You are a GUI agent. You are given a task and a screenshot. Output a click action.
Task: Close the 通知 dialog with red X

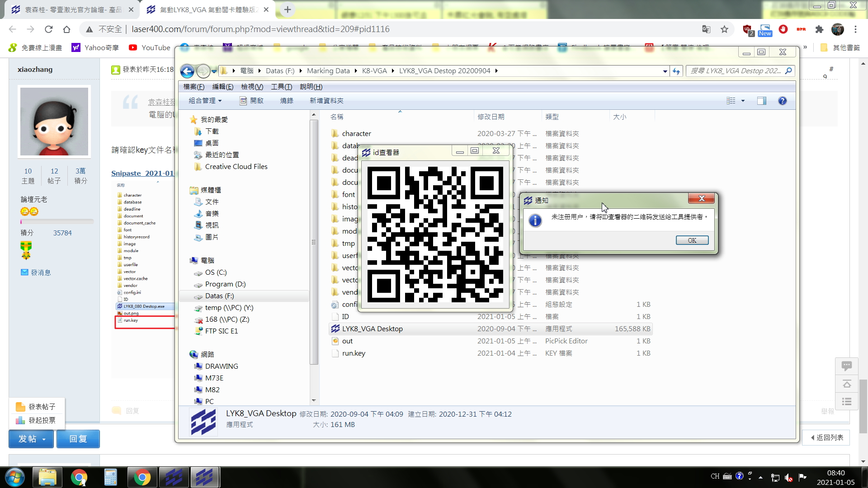pos(702,198)
